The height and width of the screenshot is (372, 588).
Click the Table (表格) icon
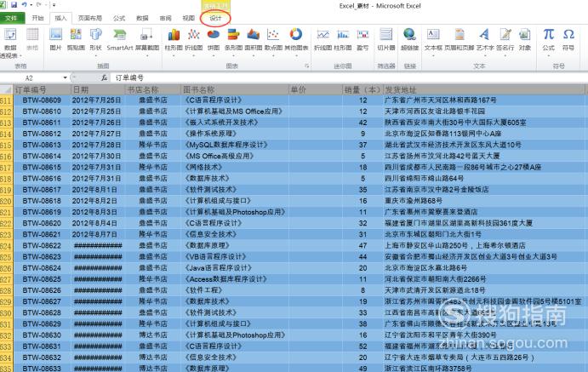(x=32, y=39)
